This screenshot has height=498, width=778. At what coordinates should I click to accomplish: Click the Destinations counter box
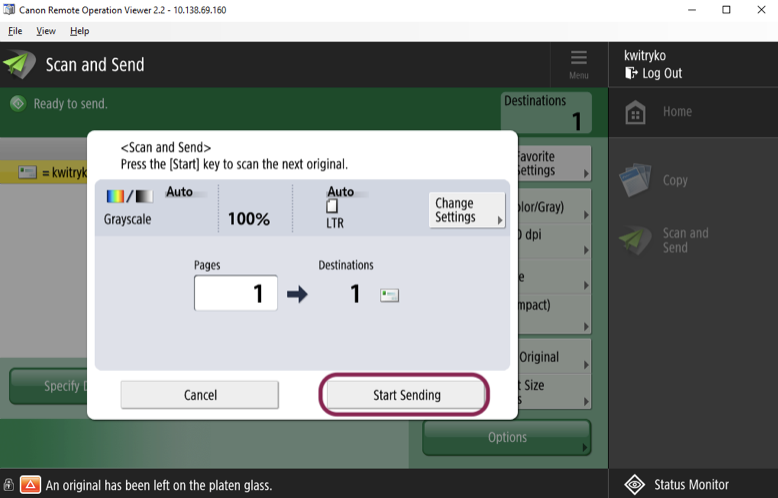546,113
